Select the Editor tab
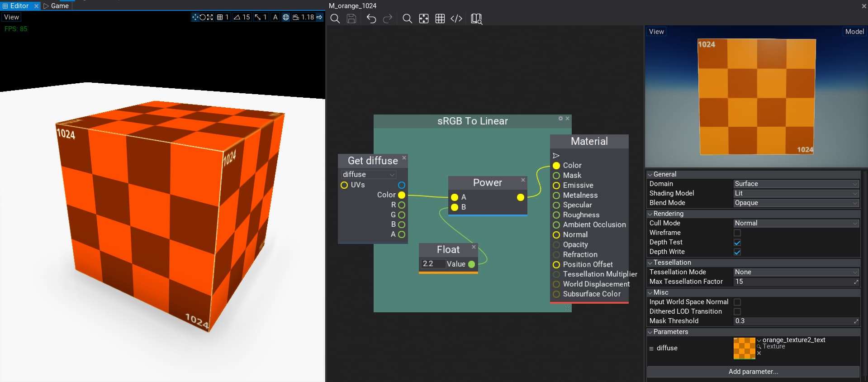The height and width of the screenshot is (382, 868). pyautogui.click(x=19, y=6)
